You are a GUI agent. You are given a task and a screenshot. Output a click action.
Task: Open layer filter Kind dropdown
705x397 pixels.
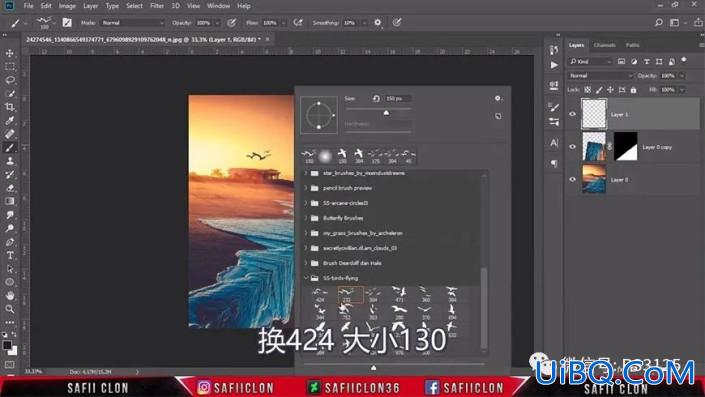590,61
